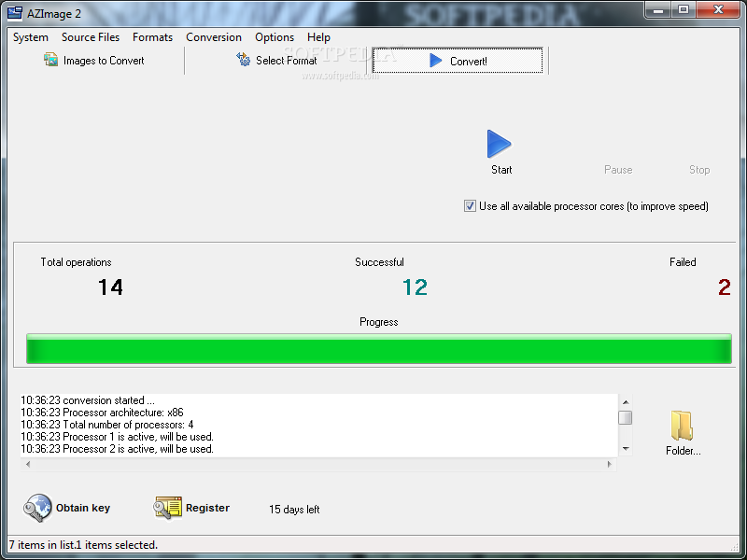Click the AZImage title bar app icon
The width and height of the screenshot is (747, 560).
point(15,13)
